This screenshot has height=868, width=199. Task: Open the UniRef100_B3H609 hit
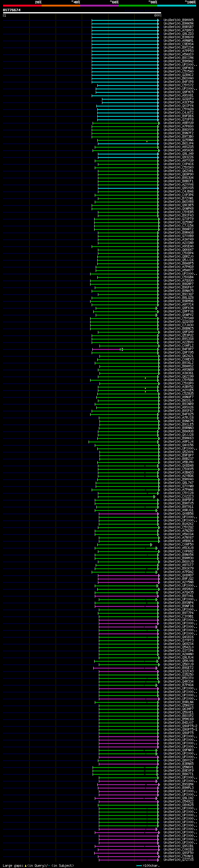pos(178,37)
